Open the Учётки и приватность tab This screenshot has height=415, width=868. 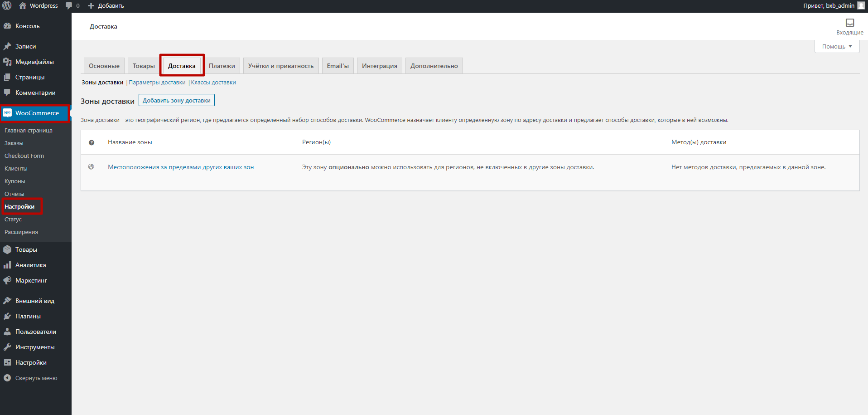click(281, 66)
